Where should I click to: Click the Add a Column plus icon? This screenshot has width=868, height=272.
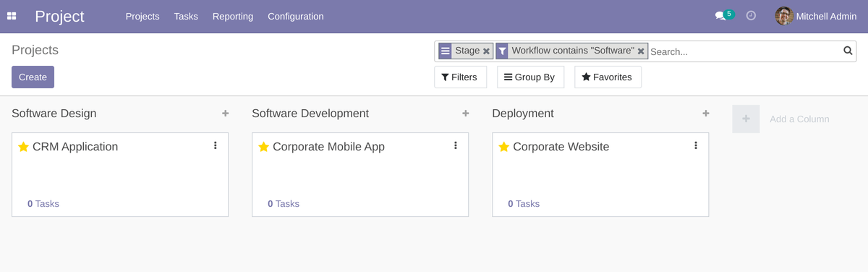pos(746,119)
